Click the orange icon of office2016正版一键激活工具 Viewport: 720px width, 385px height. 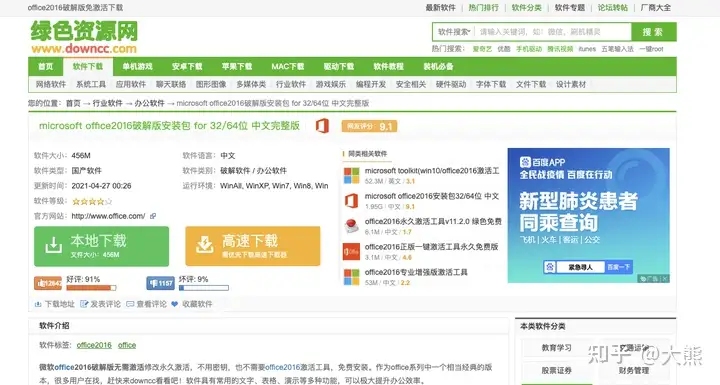[x=352, y=252]
